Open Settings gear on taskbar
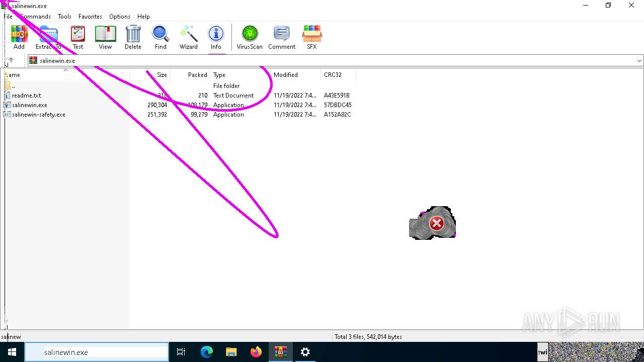Screen dimensions: 644x362 point(305,352)
